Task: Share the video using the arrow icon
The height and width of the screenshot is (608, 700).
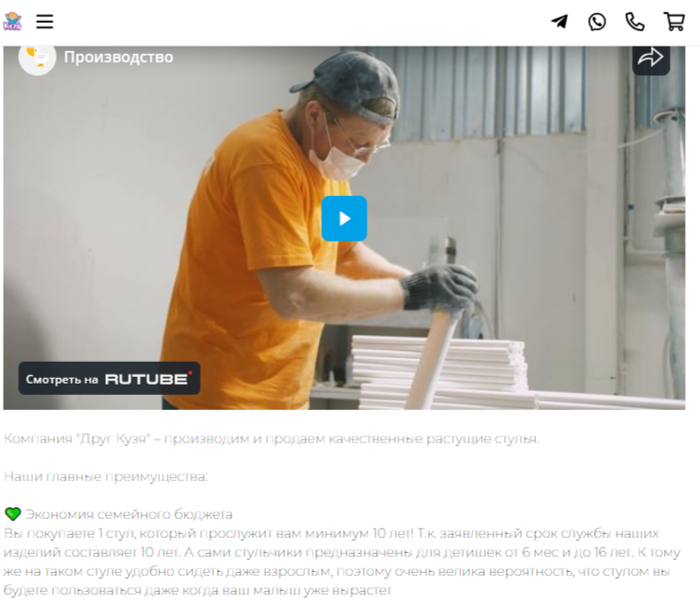Action: tap(651, 59)
